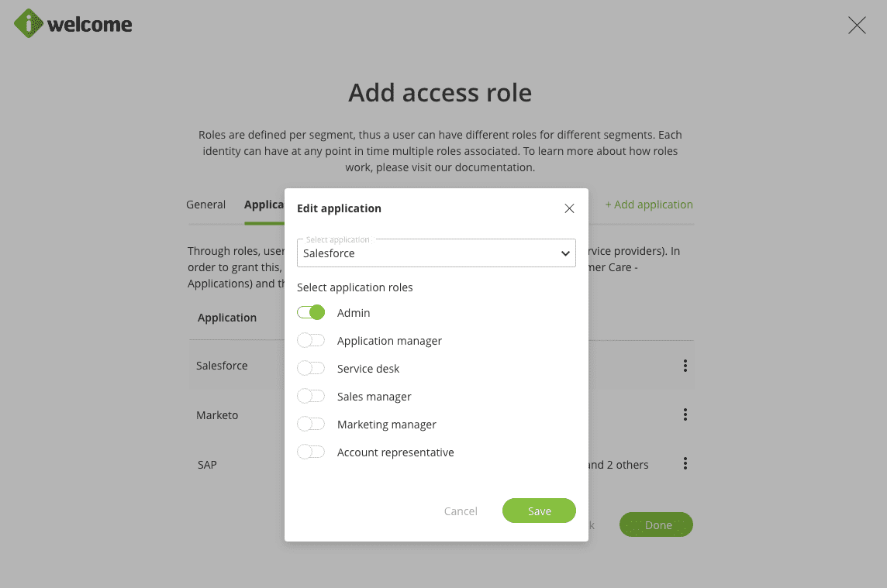This screenshot has height=588, width=887.
Task: Open Salesforce row three-dot menu
Action: pos(685,366)
